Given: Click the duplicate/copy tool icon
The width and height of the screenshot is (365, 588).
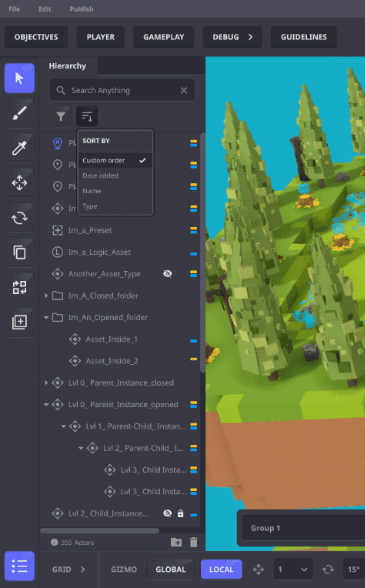Looking at the screenshot, I should [20, 252].
